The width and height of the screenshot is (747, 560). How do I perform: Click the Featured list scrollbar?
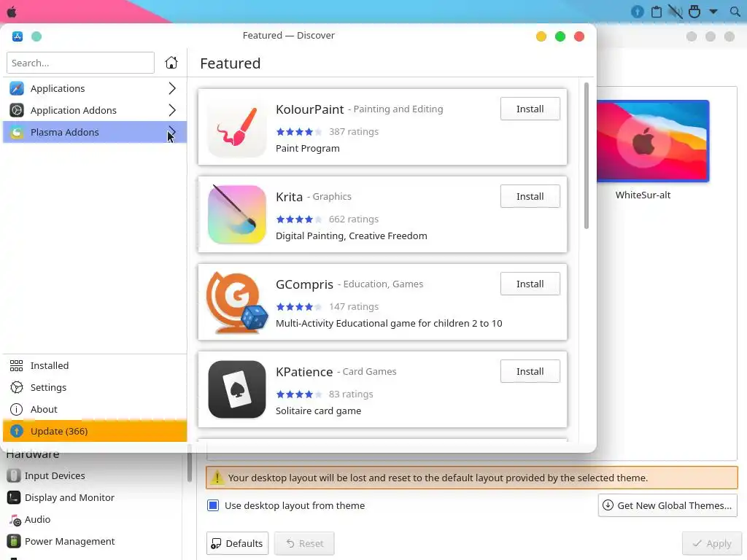coord(587,156)
